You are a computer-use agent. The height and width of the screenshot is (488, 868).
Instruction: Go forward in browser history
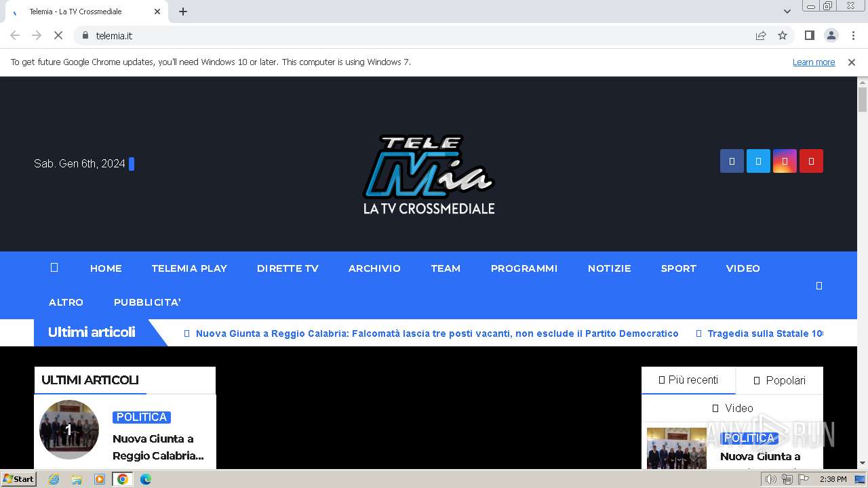37,35
